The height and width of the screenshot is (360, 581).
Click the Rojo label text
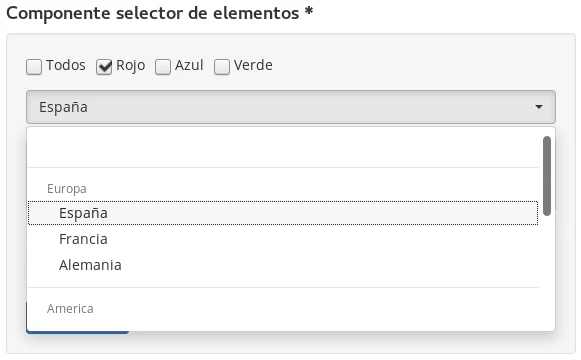click(x=130, y=66)
